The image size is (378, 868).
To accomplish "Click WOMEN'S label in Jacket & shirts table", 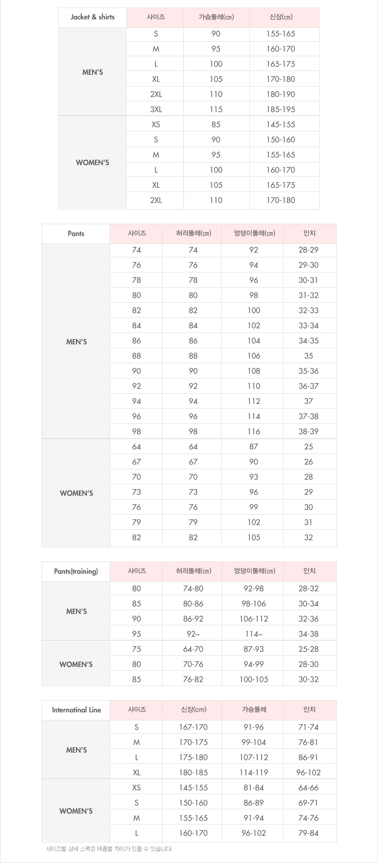I will coord(93,163).
